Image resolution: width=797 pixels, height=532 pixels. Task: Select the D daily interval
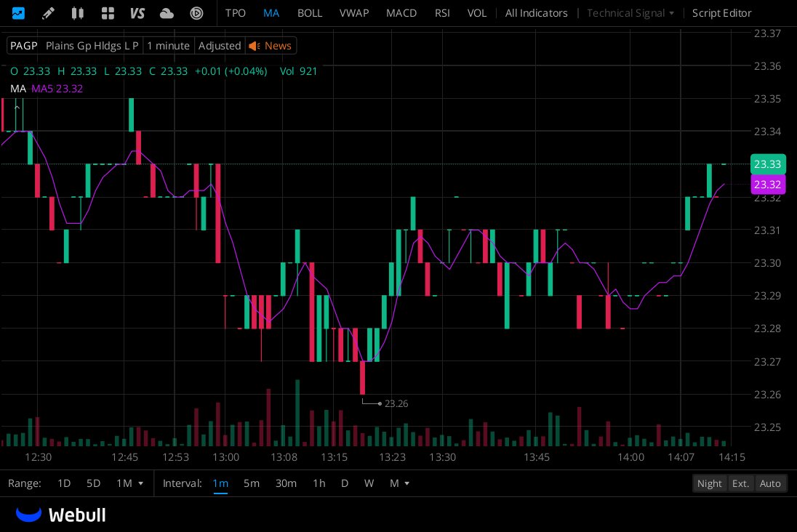[345, 483]
